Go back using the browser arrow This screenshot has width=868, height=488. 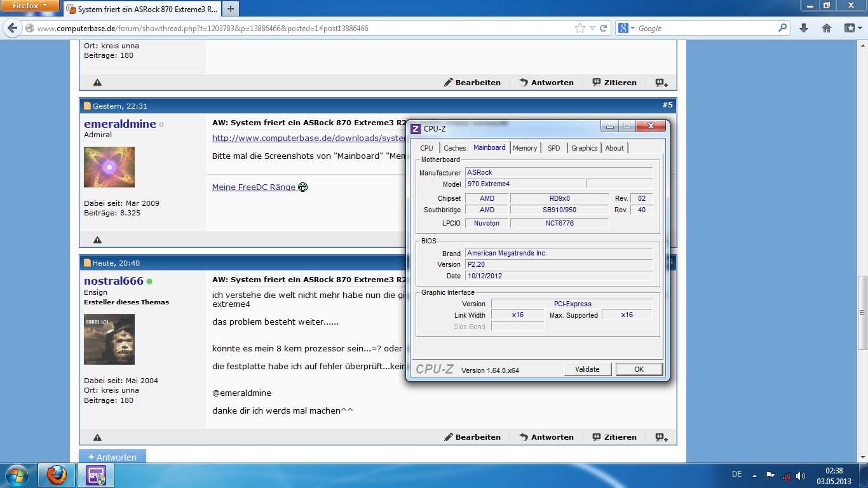(x=12, y=28)
